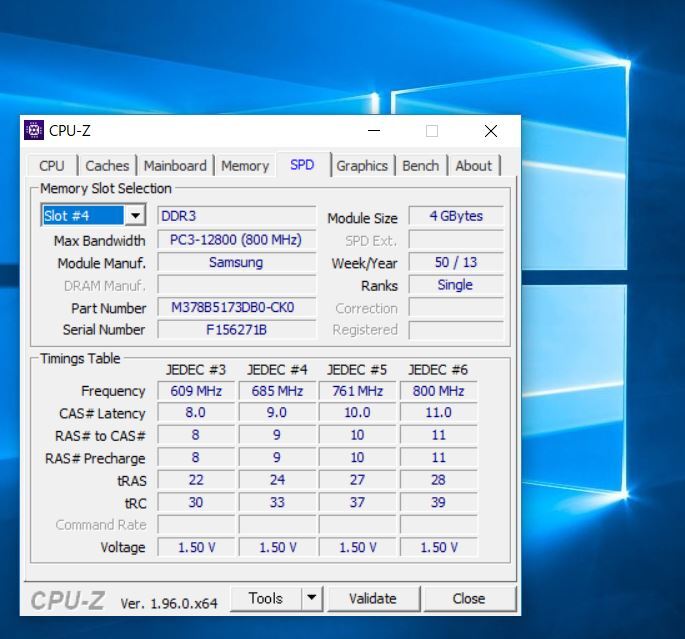685x639 pixels.
Task: Click the JEDEC #6 column header
Action: coord(438,370)
